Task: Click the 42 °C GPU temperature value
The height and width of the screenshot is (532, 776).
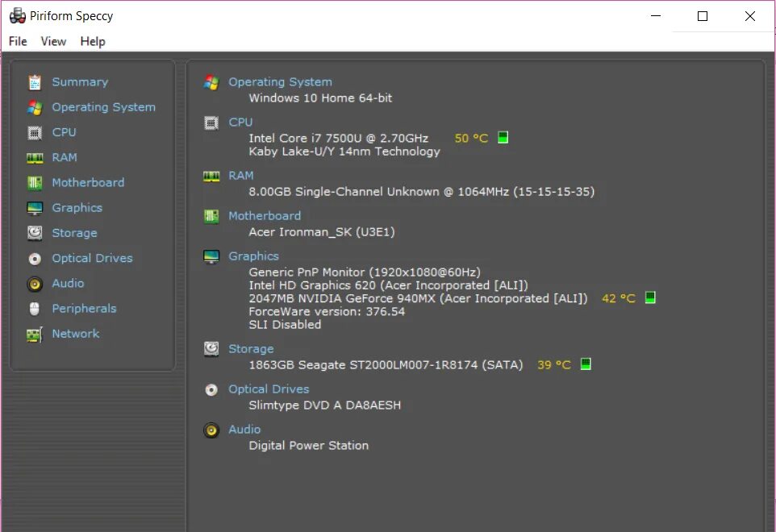Action: tap(619, 298)
